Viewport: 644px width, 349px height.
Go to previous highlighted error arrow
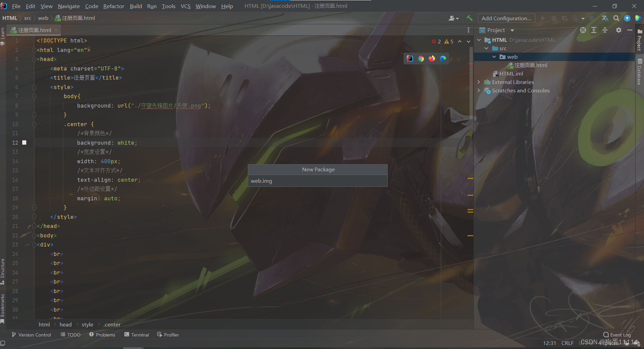(x=460, y=41)
